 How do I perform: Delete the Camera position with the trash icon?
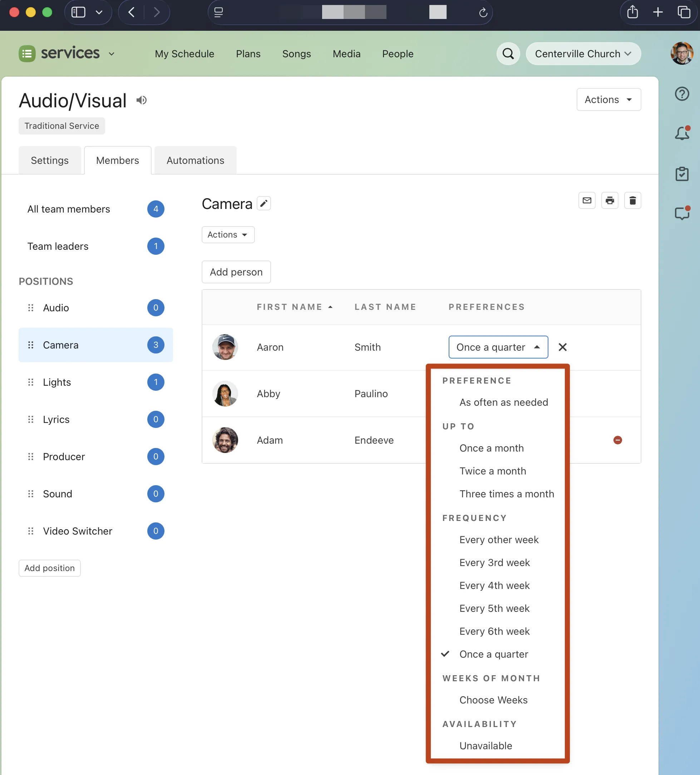click(632, 200)
